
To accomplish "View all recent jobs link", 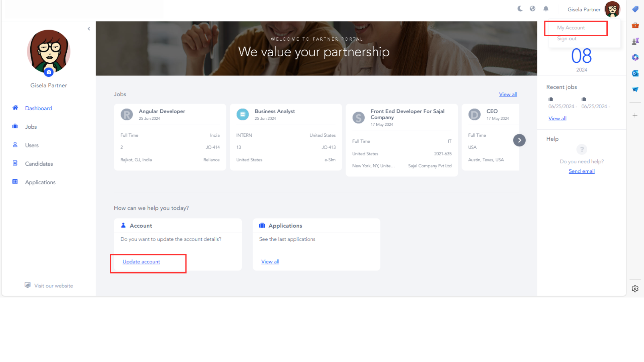I will tap(557, 119).
